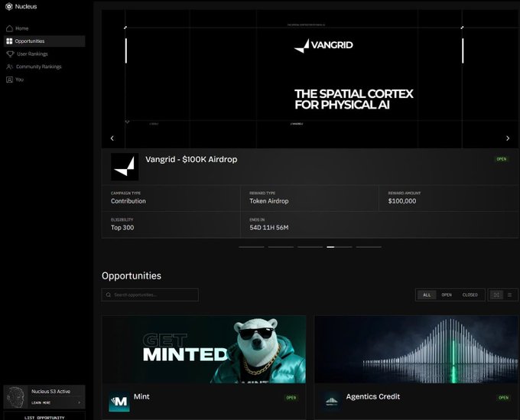520x420 pixels.
Task: Open Vangrid - $100K Airdrop title
Action: pyautogui.click(x=191, y=160)
